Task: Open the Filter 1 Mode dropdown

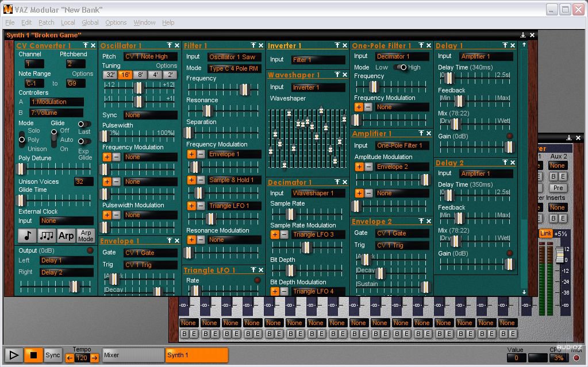Action: pyautogui.click(x=234, y=68)
